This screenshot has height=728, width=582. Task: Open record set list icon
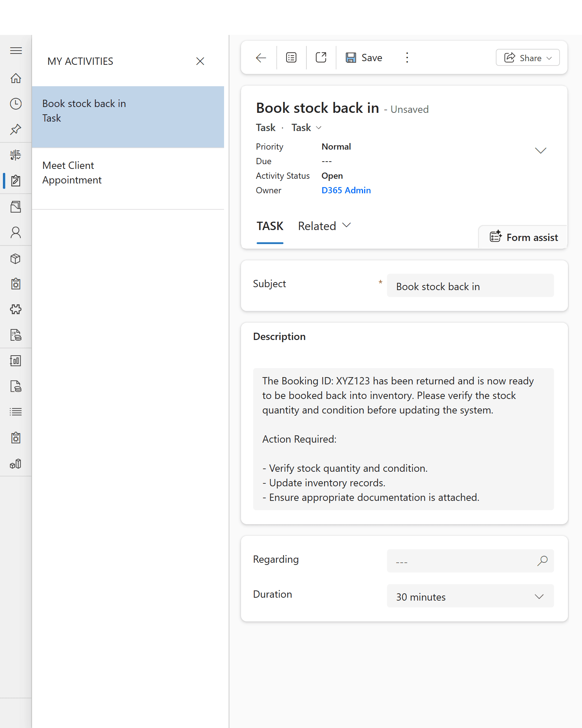[x=291, y=58]
